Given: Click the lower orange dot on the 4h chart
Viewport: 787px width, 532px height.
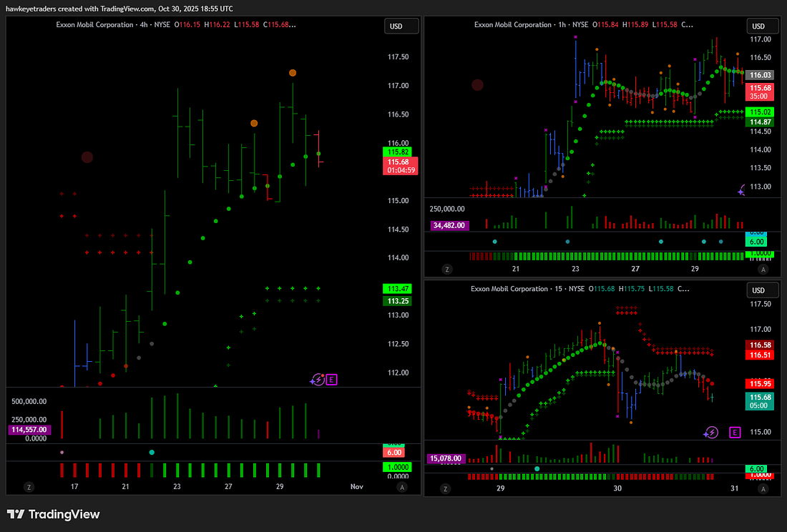Looking at the screenshot, I should click(254, 124).
